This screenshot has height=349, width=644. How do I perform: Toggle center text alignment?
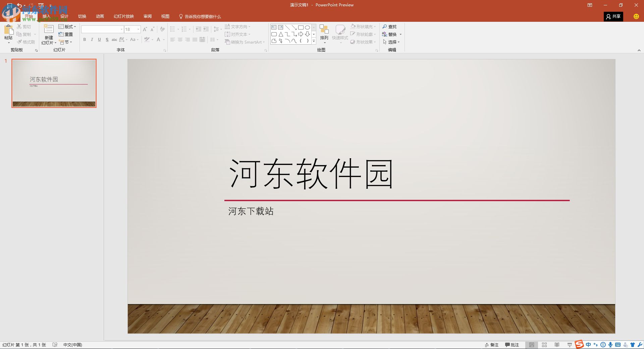pos(180,40)
